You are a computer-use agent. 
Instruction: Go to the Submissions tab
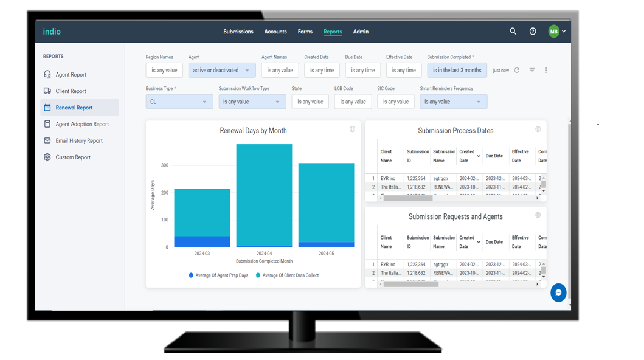[x=238, y=32]
